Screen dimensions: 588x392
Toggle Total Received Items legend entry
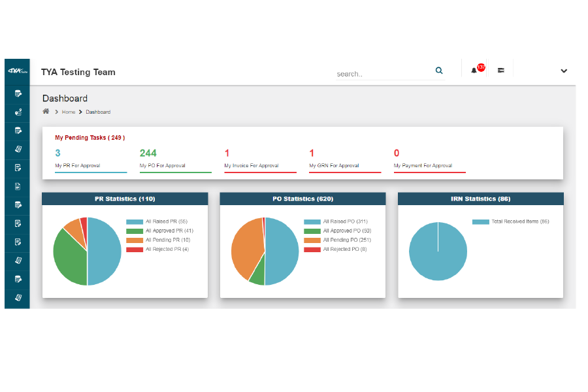tap(510, 221)
